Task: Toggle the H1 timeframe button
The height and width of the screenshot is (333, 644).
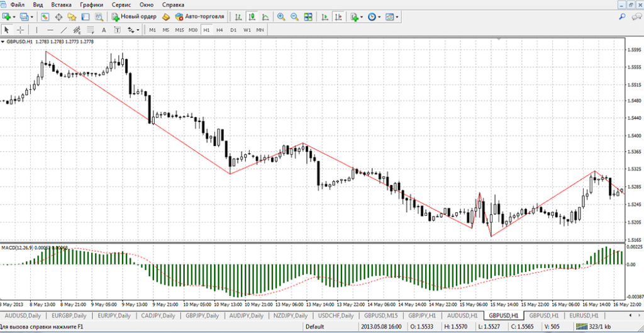Action: (206, 30)
